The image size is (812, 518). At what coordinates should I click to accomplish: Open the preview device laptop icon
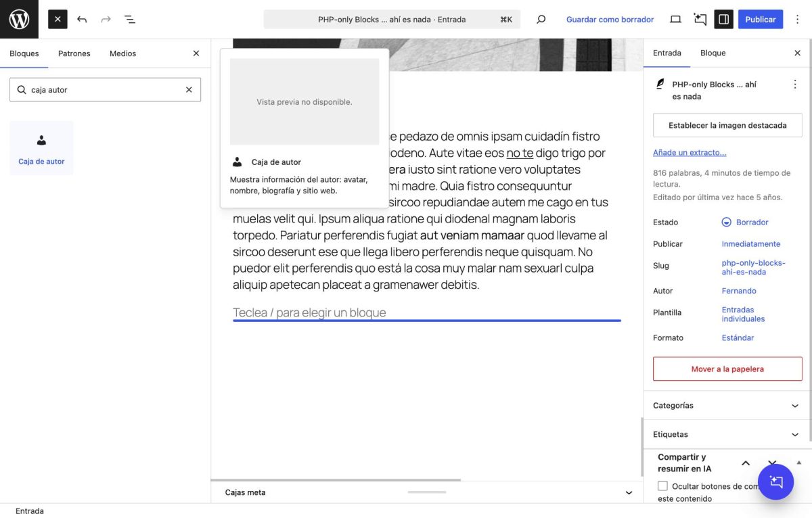(x=675, y=20)
